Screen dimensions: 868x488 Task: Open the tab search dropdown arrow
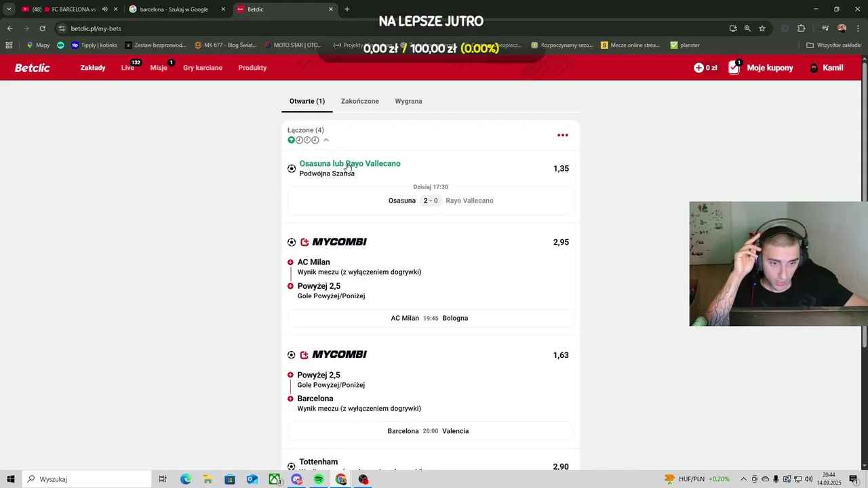pos(9,9)
